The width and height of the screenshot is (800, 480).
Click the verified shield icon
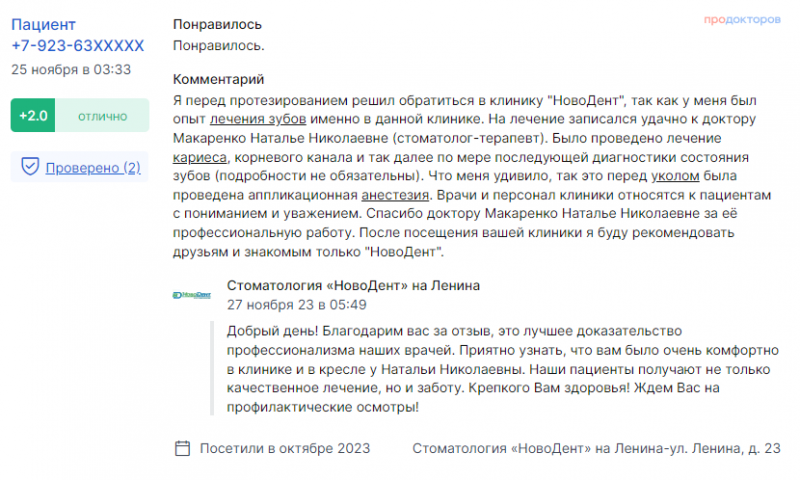tap(30, 166)
